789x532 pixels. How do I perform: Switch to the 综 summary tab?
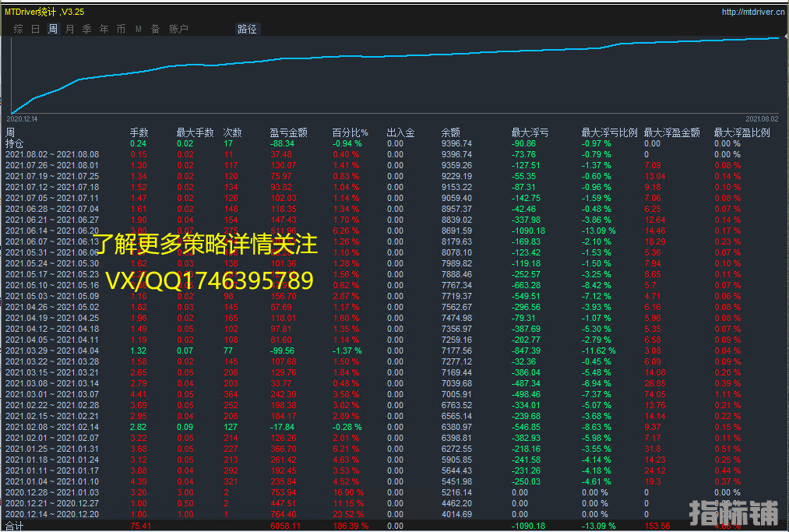[18, 29]
